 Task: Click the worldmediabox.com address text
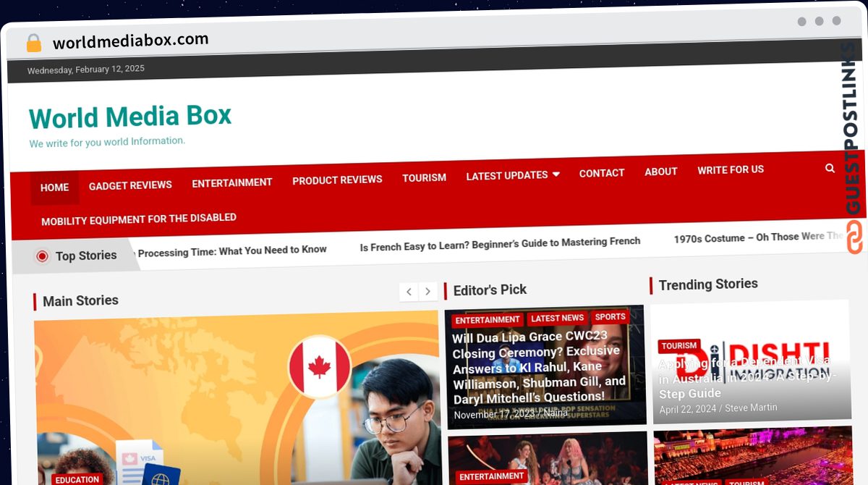click(x=130, y=41)
